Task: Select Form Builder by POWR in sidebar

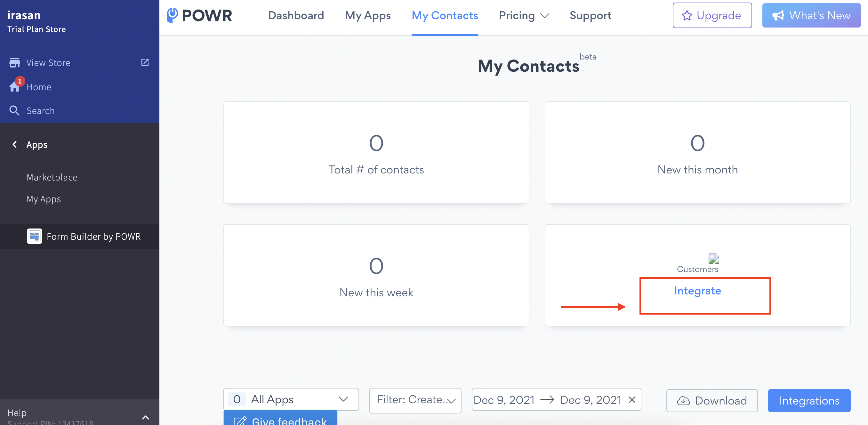Action: [x=79, y=236]
